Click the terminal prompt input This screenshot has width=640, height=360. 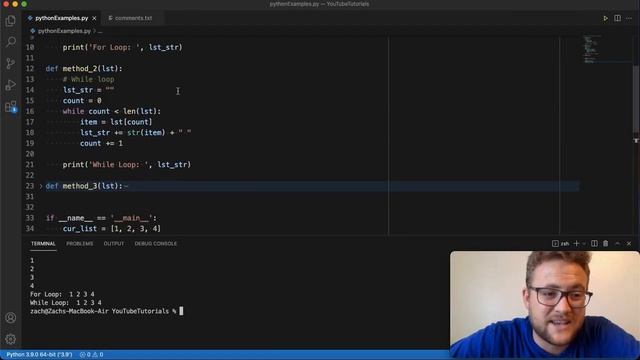coord(181,311)
